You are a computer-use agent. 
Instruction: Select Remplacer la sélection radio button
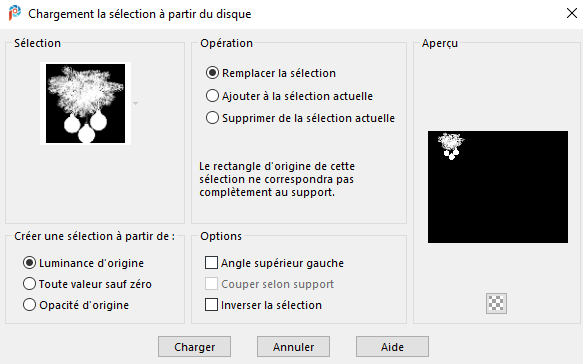click(x=212, y=73)
